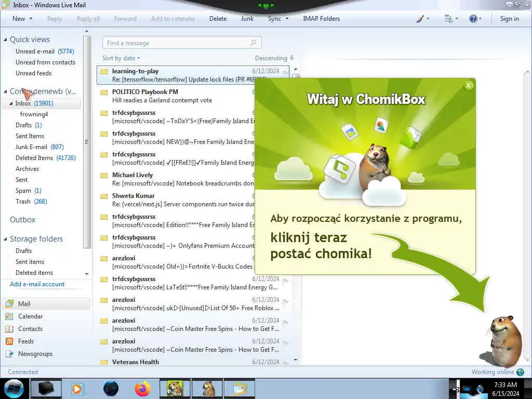Open the Windows Start orb
The width and height of the screenshot is (532, 399).
point(14,389)
